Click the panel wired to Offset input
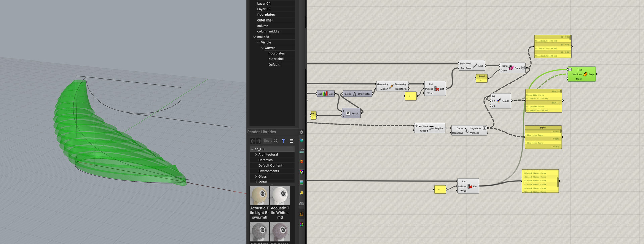Screen dimensions: 644x244 (x=482, y=78)
